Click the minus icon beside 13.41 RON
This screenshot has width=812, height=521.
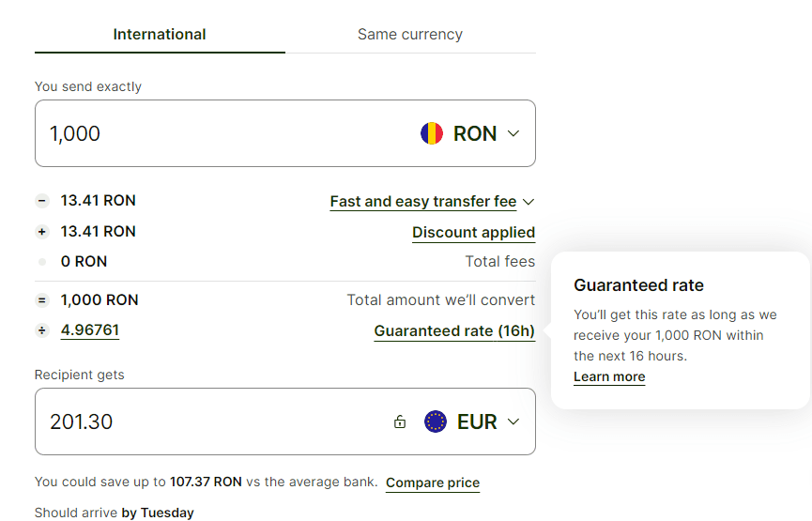click(x=41, y=201)
